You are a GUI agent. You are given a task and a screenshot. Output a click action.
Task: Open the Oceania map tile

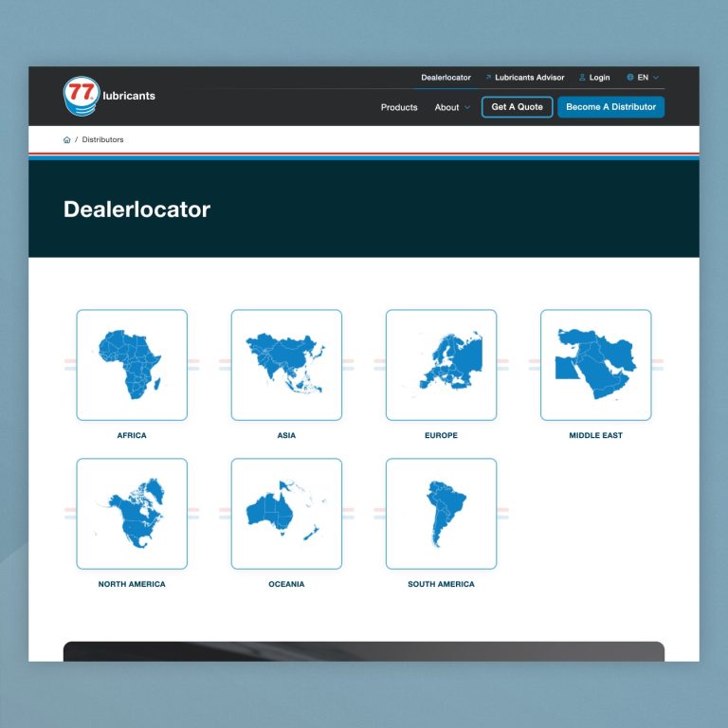point(286,514)
